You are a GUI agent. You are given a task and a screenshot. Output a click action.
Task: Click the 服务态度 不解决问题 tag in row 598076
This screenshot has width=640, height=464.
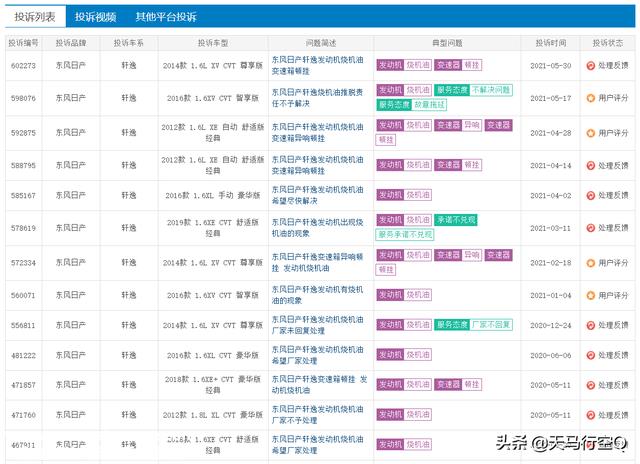click(473, 90)
